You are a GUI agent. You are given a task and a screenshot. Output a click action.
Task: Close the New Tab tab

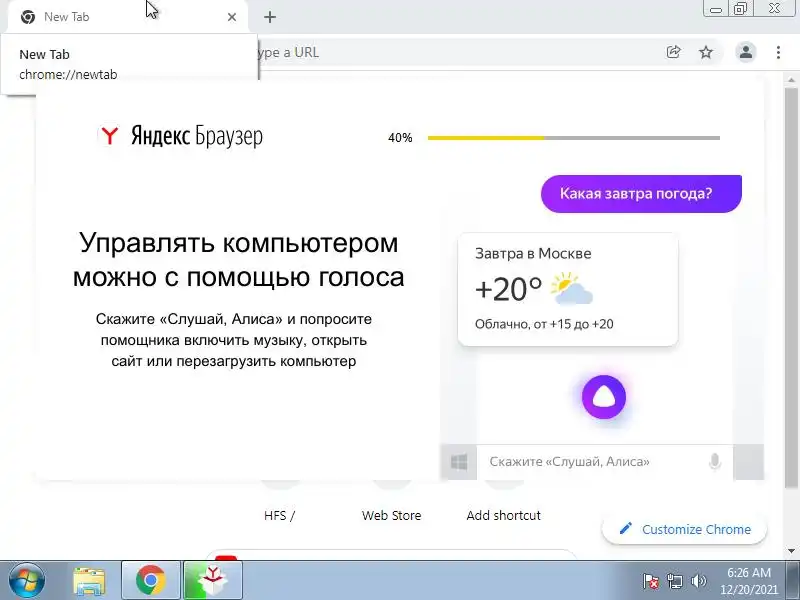[232, 17]
